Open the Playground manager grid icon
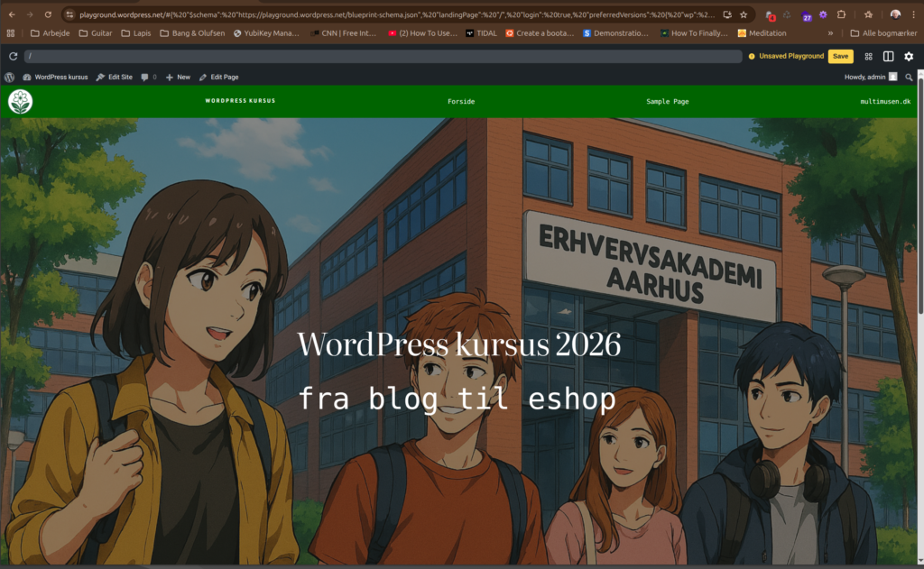Viewport: 924px width, 569px height. click(868, 56)
